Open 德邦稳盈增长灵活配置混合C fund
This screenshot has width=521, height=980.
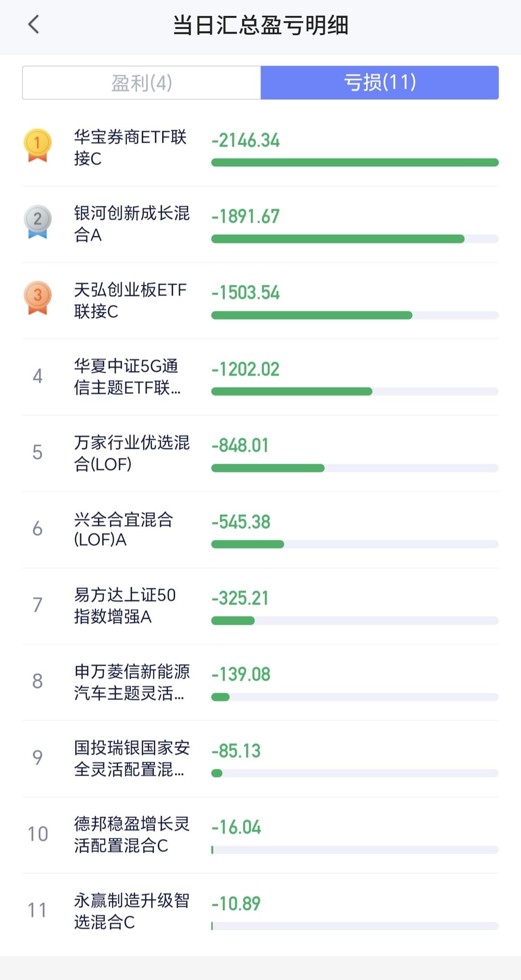click(131, 834)
